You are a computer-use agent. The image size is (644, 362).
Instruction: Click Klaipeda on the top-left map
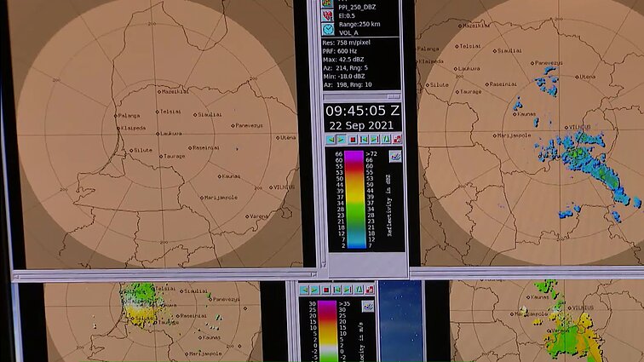tap(131, 129)
